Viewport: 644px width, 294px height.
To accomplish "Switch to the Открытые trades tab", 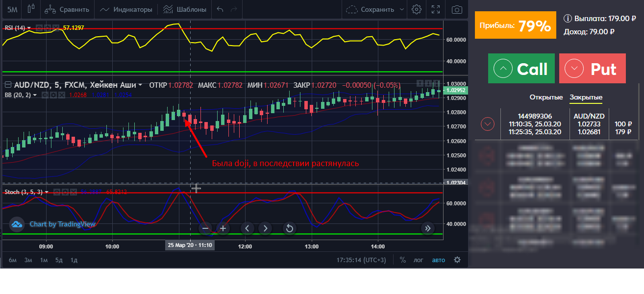I will pyautogui.click(x=546, y=98).
